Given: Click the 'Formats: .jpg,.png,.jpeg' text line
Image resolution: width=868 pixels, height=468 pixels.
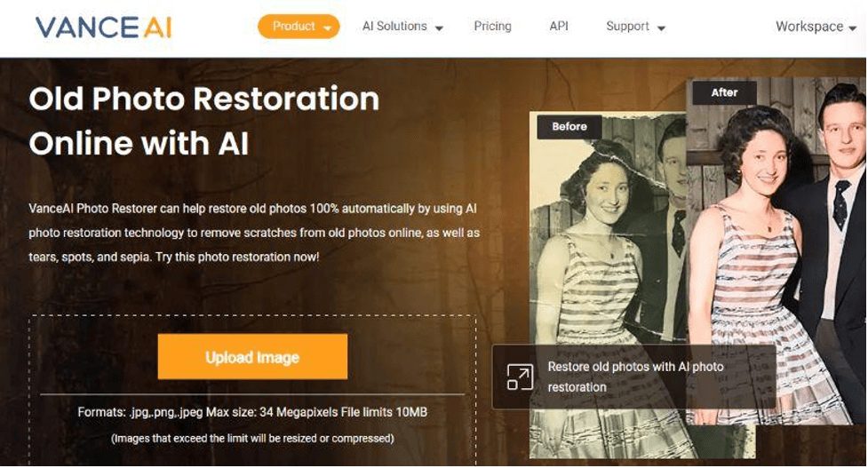Looking at the screenshot, I should (252, 412).
